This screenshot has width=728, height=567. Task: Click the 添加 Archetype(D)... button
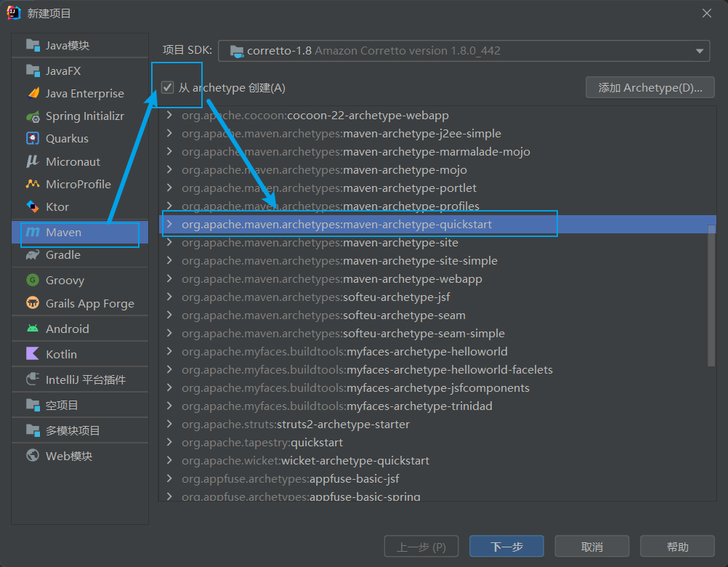[x=650, y=87]
